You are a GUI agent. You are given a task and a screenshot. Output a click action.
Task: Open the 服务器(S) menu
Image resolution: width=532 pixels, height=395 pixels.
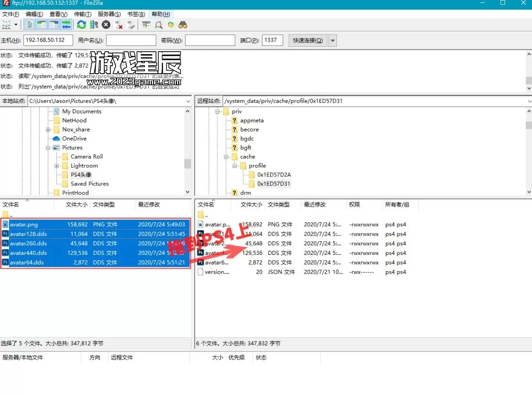coord(109,14)
